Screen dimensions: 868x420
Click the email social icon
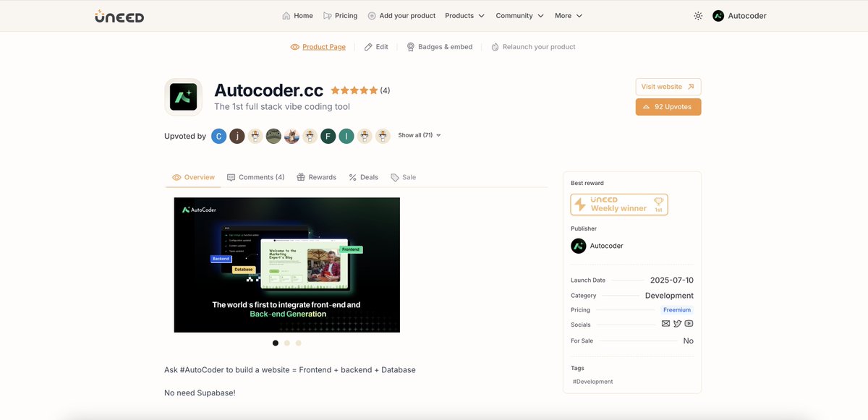pyautogui.click(x=665, y=324)
